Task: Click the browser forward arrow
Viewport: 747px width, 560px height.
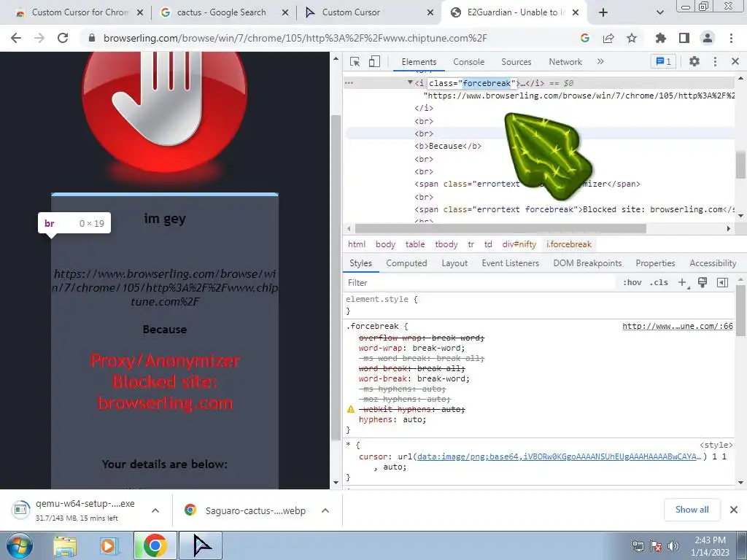Action: click(39, 38)
